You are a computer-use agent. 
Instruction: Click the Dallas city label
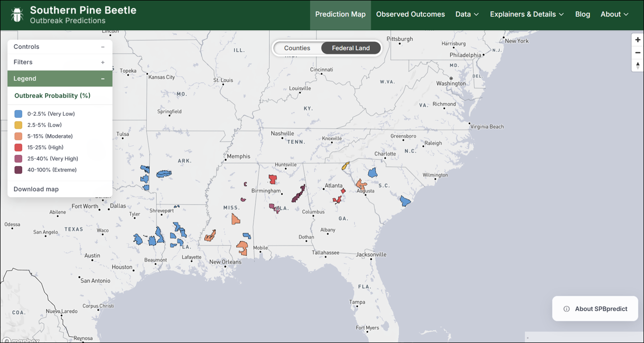(118, 206)
